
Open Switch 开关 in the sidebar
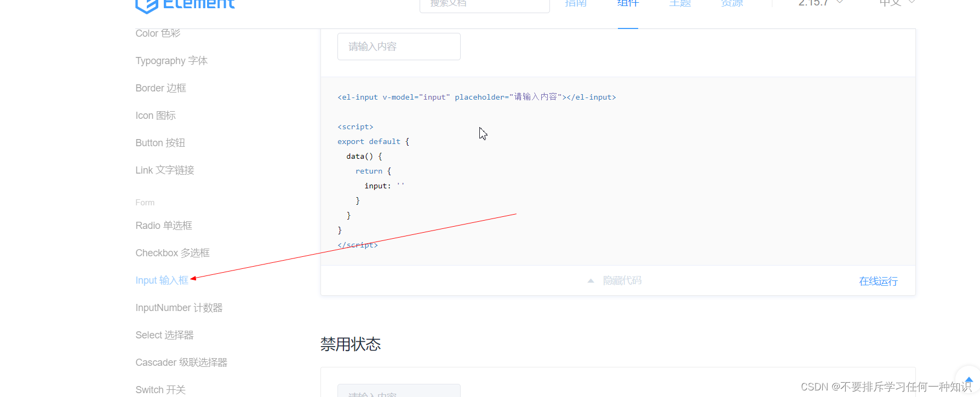161,390
